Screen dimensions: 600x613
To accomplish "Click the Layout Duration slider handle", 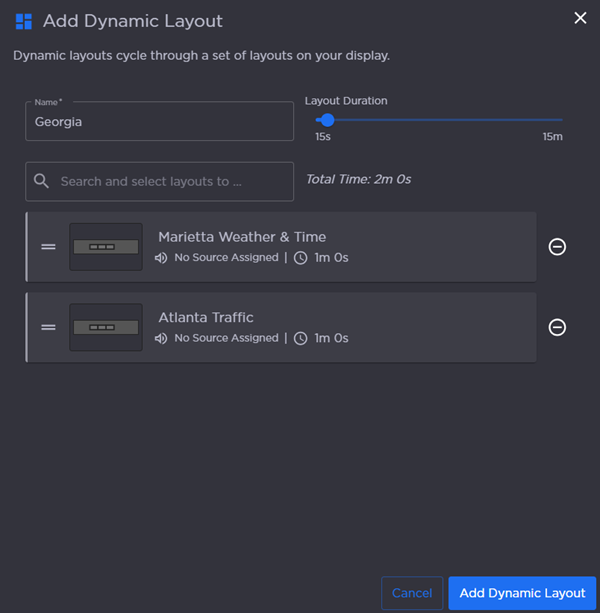I will coord(327,120).
